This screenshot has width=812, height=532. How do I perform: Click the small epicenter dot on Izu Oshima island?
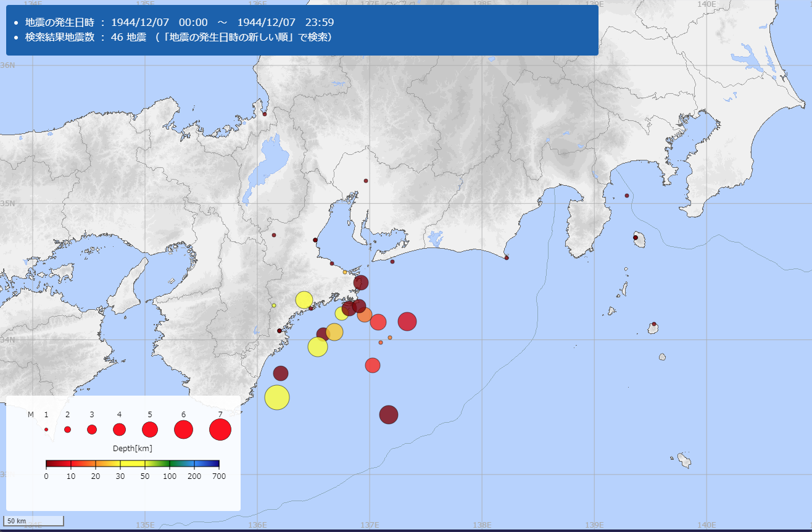636,238
